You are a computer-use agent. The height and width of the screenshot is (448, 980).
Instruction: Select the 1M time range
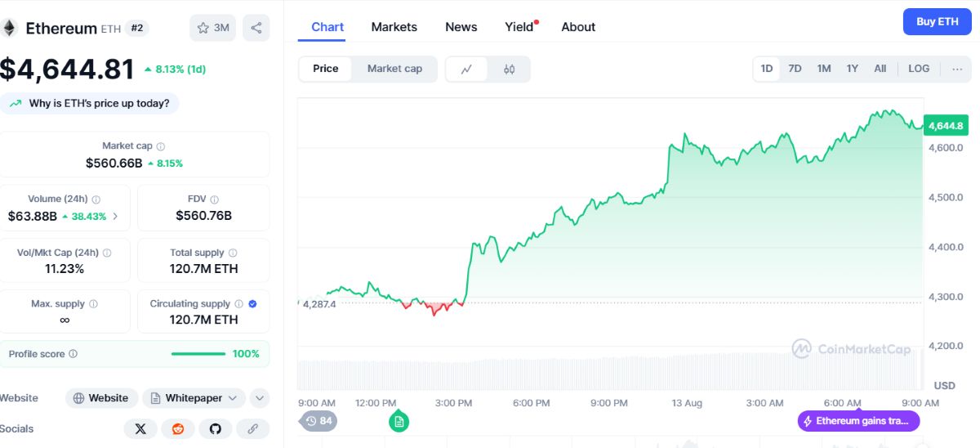tap(824, 69)
